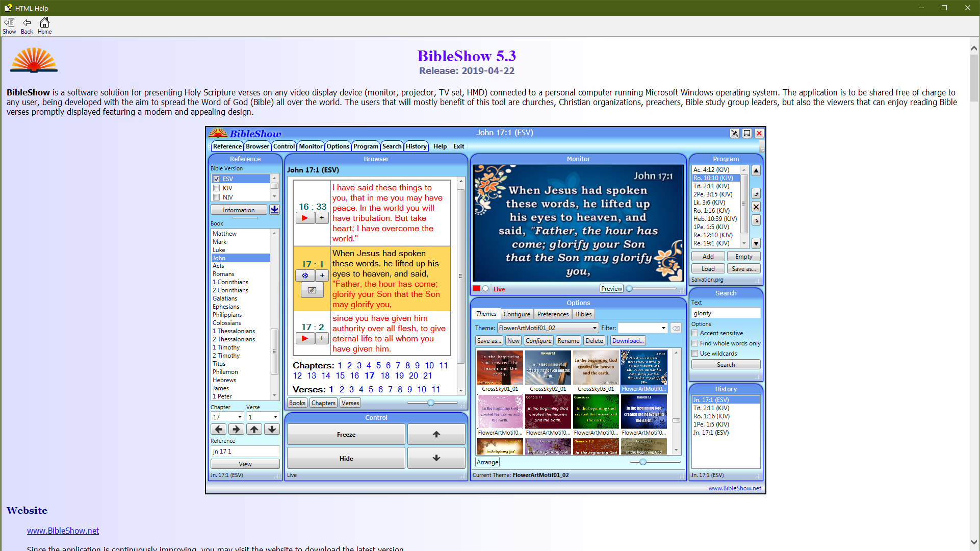
Task: Click the X remove icon in Program panel
Action: [756, 207]
